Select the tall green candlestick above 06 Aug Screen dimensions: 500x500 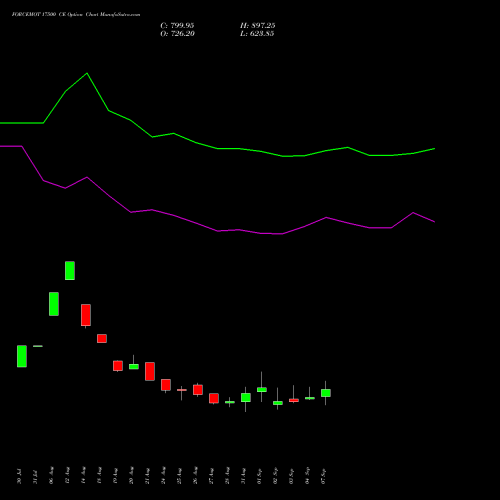[54, 304]
